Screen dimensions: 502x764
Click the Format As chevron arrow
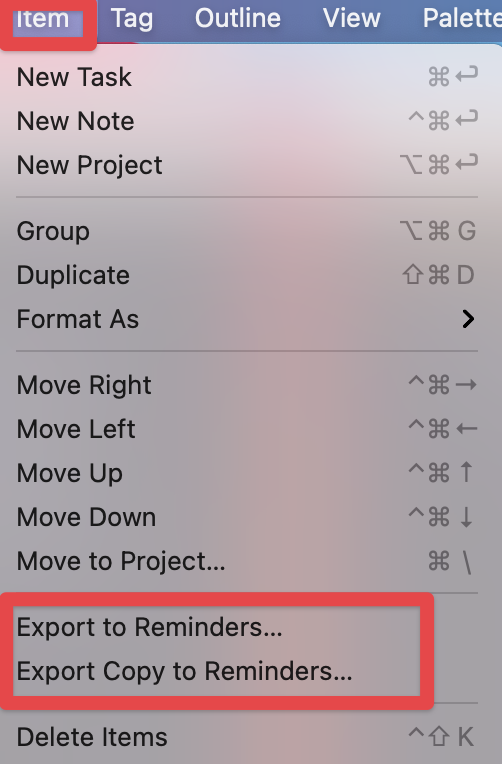[468, 319]
